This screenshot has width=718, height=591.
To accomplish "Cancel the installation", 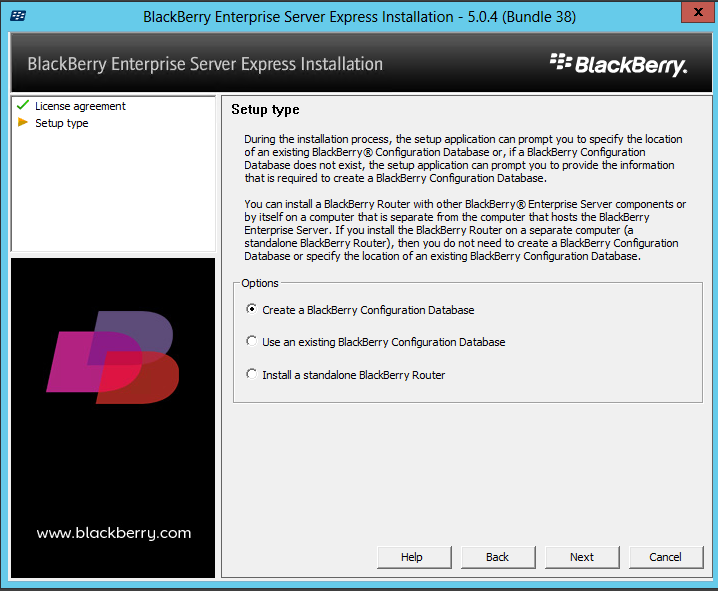I will [666, 557].
